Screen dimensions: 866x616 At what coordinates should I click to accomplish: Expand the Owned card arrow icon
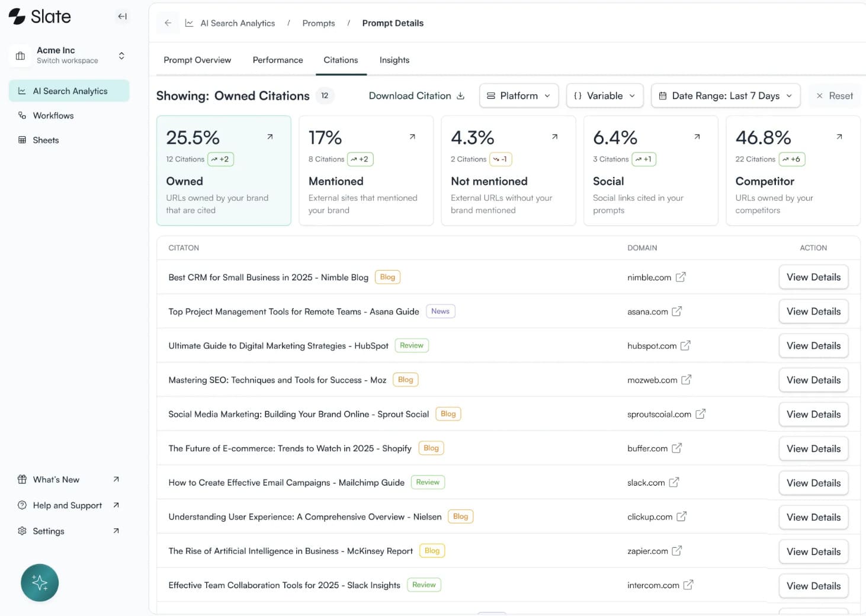(270, 137)
